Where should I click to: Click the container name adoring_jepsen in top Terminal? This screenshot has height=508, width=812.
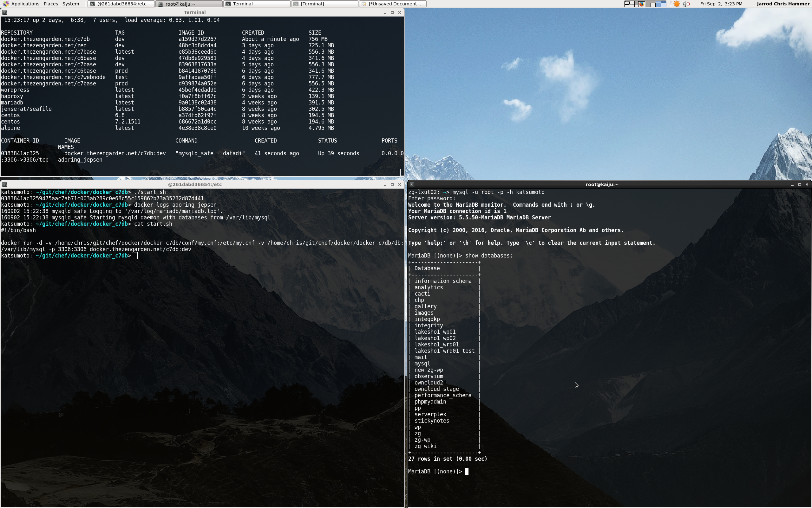click(80, 160)
